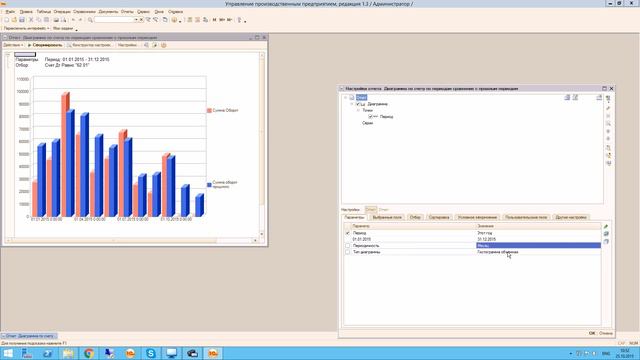Toggle the Период parameter checkbox

pyautogui.click(x=348, y=233)
